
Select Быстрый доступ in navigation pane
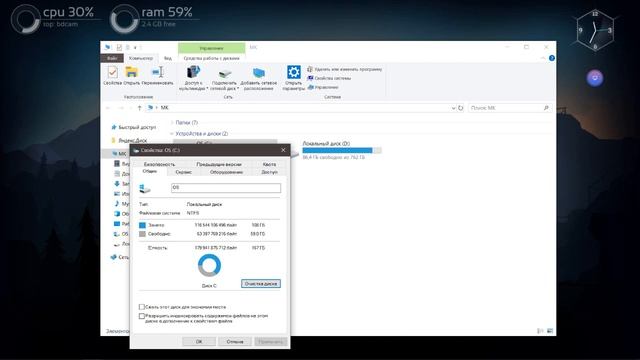[x=133, y=127]
